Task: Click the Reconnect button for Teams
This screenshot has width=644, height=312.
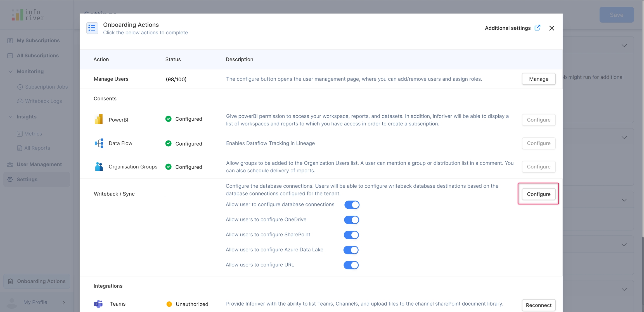Action: pos(538,305)
